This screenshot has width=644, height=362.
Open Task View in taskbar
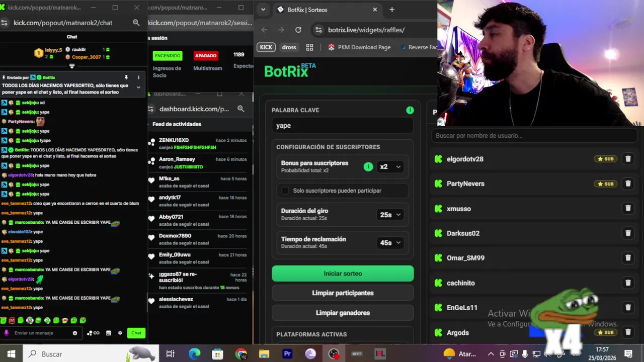171,354
